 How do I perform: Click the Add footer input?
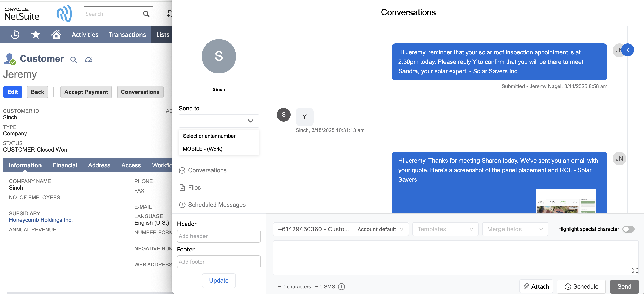pyautogui.click(x=219, y=262)
